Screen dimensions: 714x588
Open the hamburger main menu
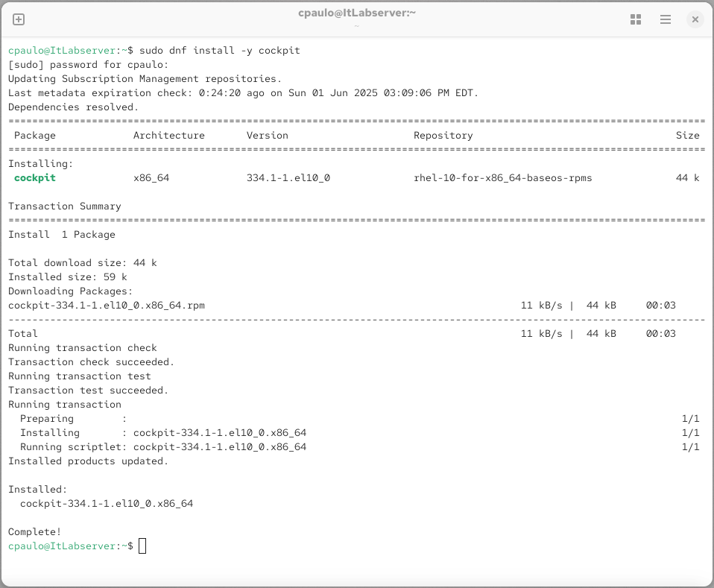pyautogui.click(x=666, y=19)
